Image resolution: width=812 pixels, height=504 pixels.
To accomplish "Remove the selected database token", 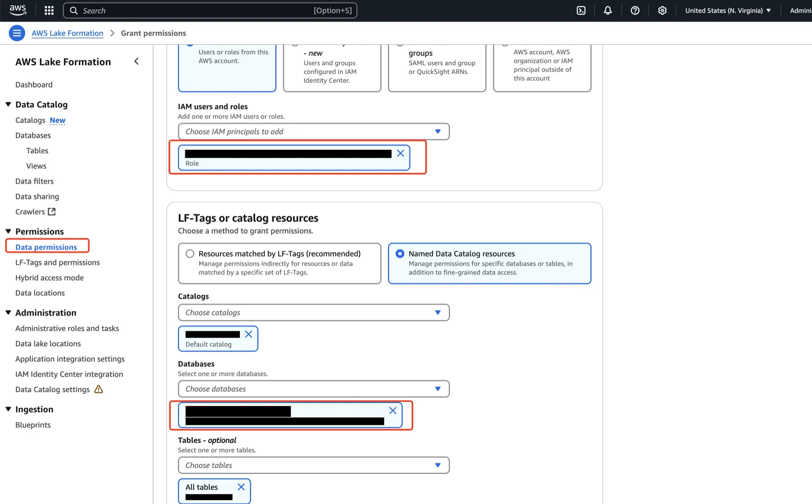I will click(x=393, y=411).
